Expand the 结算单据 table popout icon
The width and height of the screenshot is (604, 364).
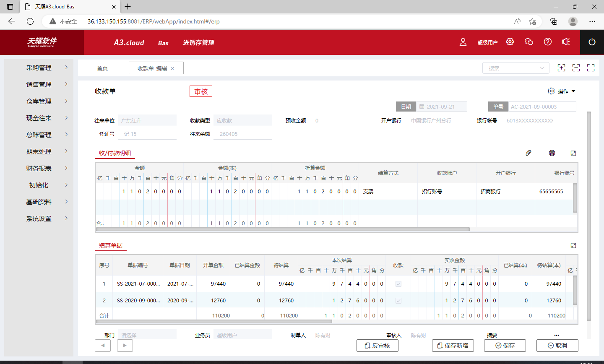573,245
